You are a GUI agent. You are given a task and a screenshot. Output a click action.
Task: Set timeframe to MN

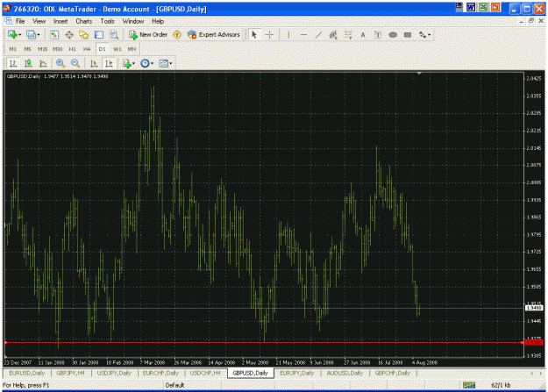(132, 49)
